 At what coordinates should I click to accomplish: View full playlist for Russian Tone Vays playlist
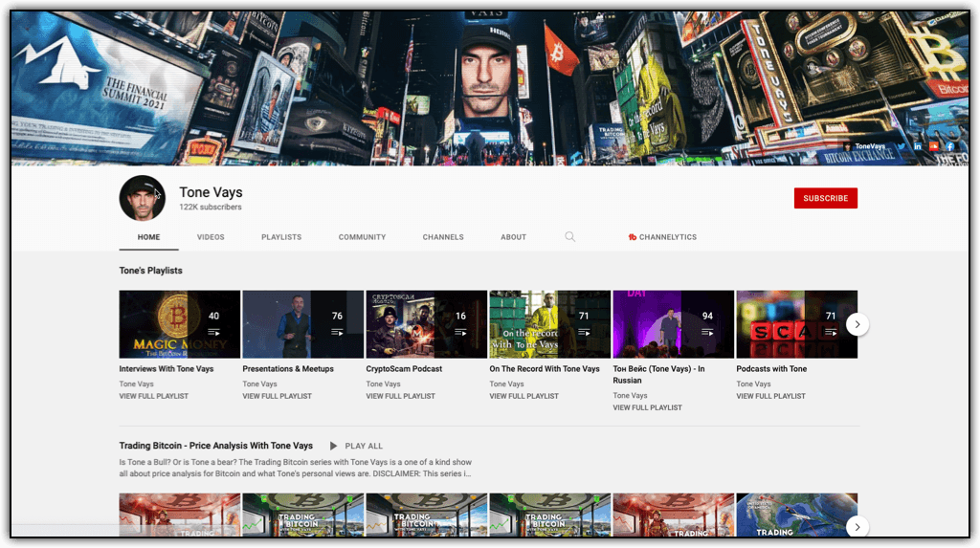point(648,407)
